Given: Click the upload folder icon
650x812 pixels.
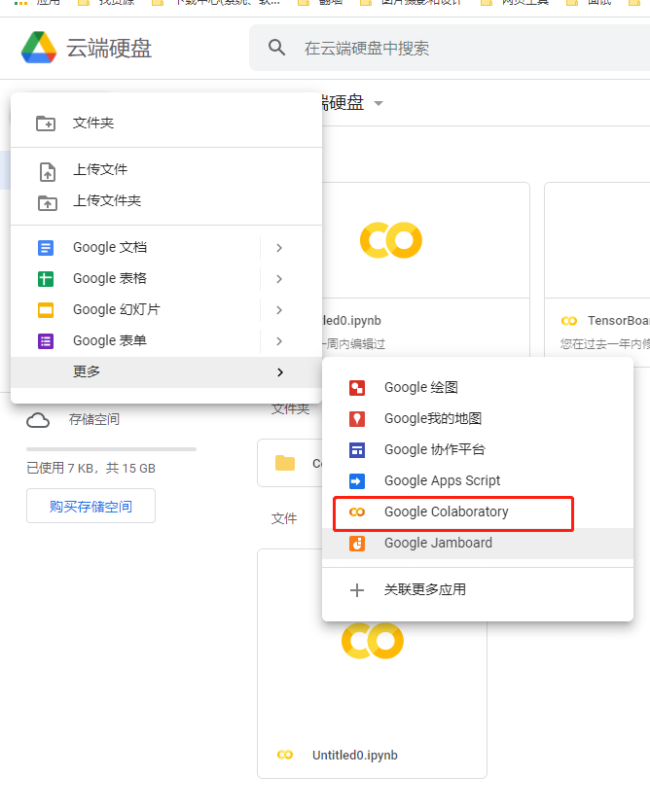Looking at the screenshot, I should click(47, 202).
